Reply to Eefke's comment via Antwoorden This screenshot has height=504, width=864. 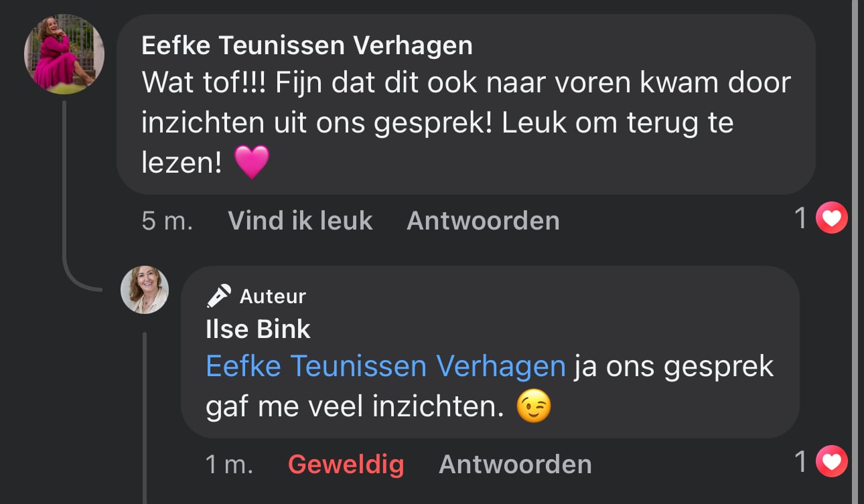coord(483,220)
